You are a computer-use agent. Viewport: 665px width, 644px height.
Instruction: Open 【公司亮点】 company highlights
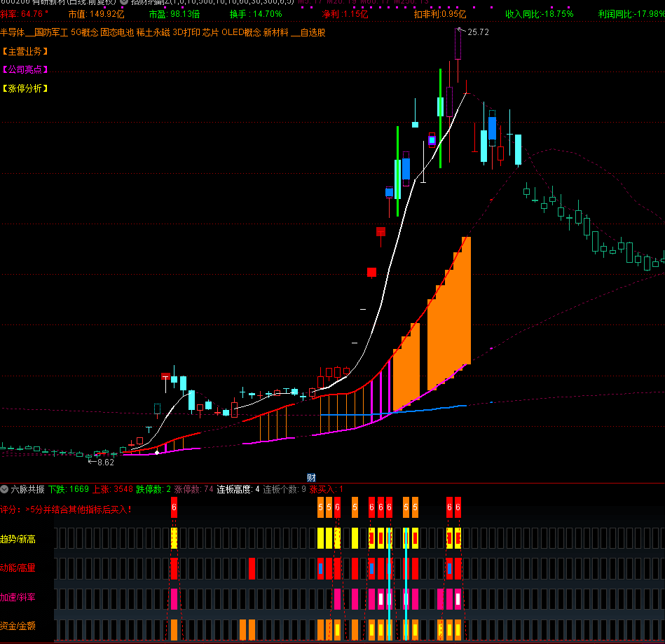(25, 69)
